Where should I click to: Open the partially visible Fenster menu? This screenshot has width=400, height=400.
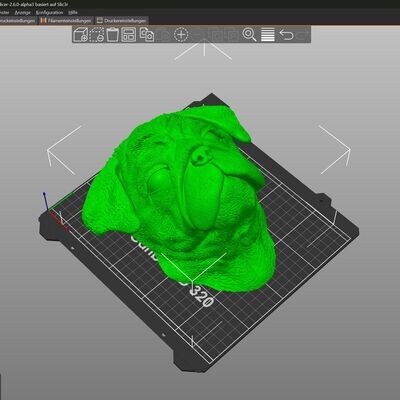point(5,12)
